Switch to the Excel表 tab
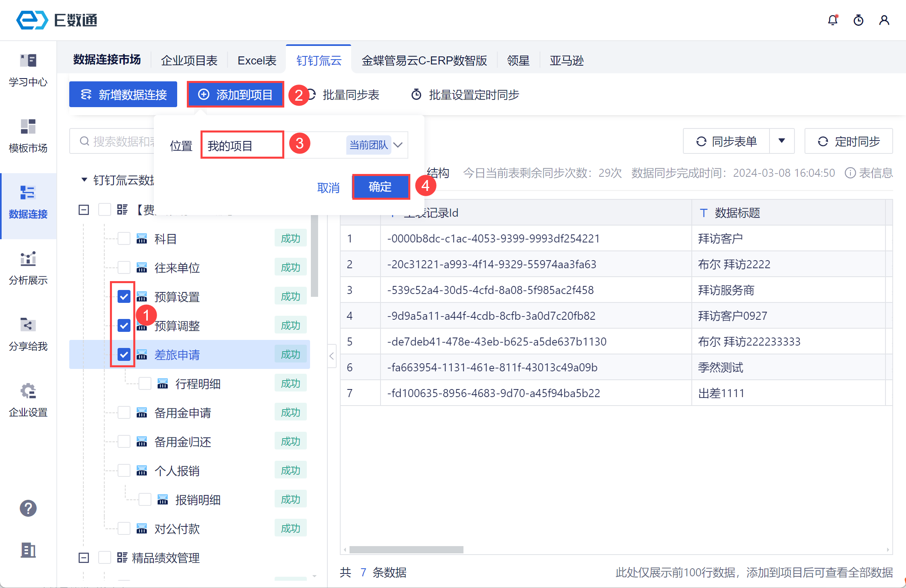Image resolution: width=906 pixels, height=588 pixels. coord(257,60)
